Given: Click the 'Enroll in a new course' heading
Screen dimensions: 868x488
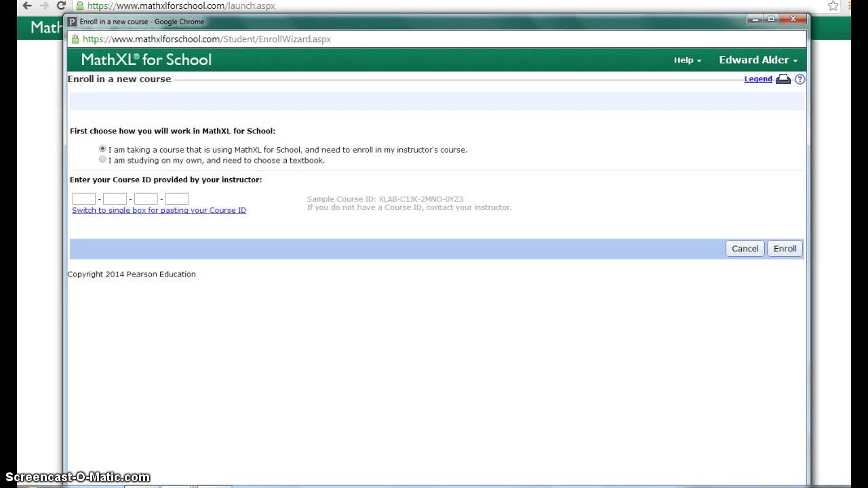Looking at the screenshot, I should pos(119,79).
